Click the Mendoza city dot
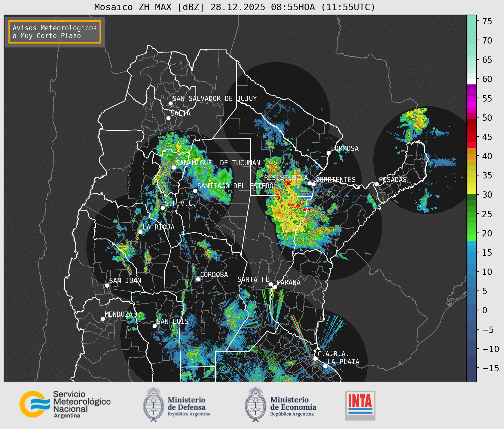Viewport: 504px width, 429px height. pyautogui.click(x=103, y=319)
